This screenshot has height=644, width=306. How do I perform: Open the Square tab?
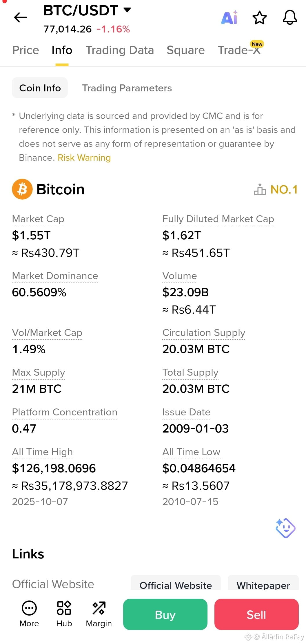click(186, 50)
